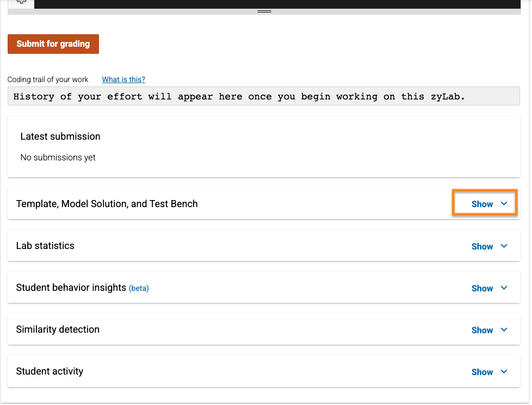
Task: Show the Lab statistics section
Action: click(x=482, y=246)
